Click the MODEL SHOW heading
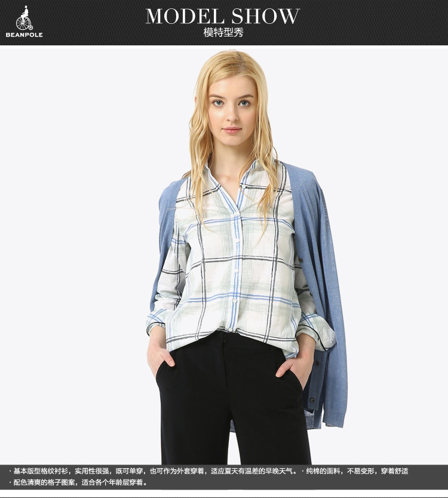 pyautogui.click(x=223, y=16)
